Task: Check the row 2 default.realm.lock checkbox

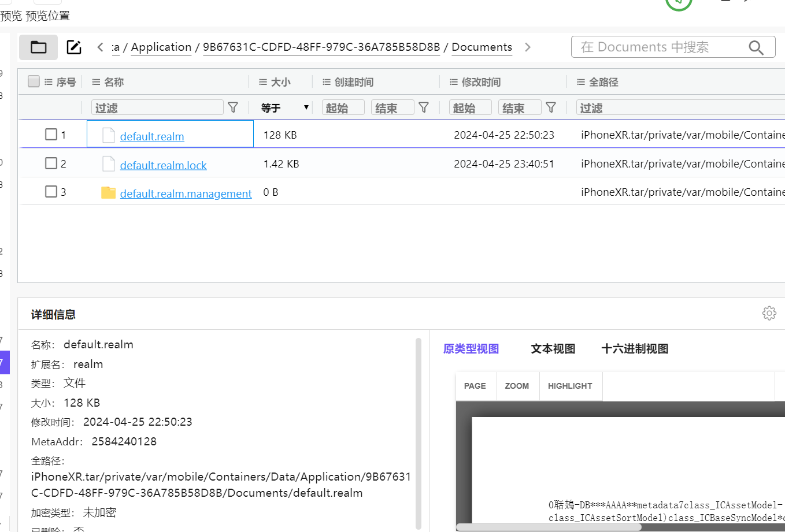Action: (51, 163)
